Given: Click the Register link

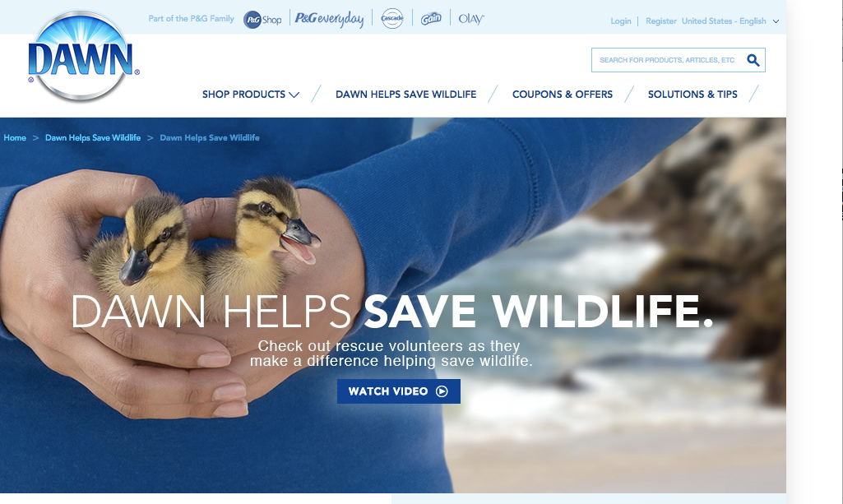Looking at the screenshot, I should pyautogui.click(x=660, y=21).
